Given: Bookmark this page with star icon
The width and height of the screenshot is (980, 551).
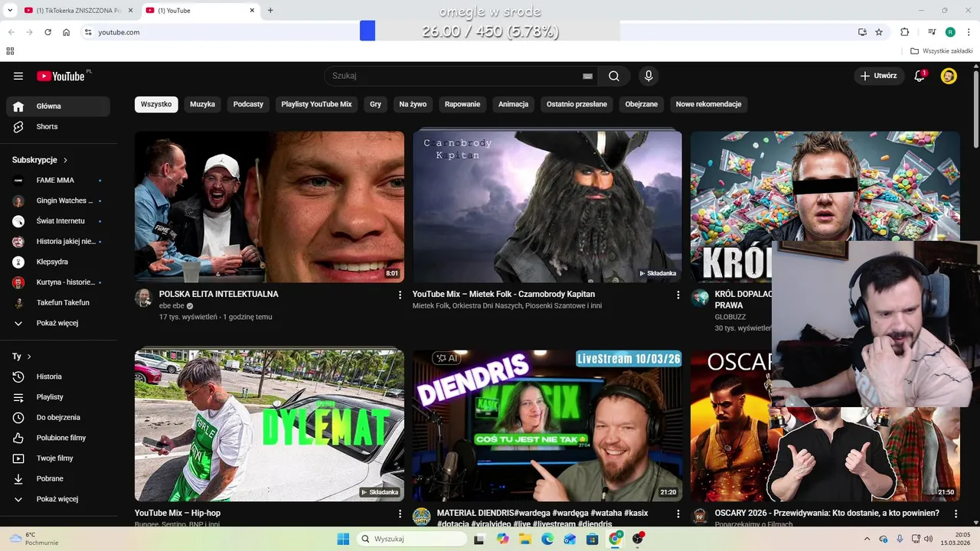Looking at the screenshot, I should (x=879, y=32).
